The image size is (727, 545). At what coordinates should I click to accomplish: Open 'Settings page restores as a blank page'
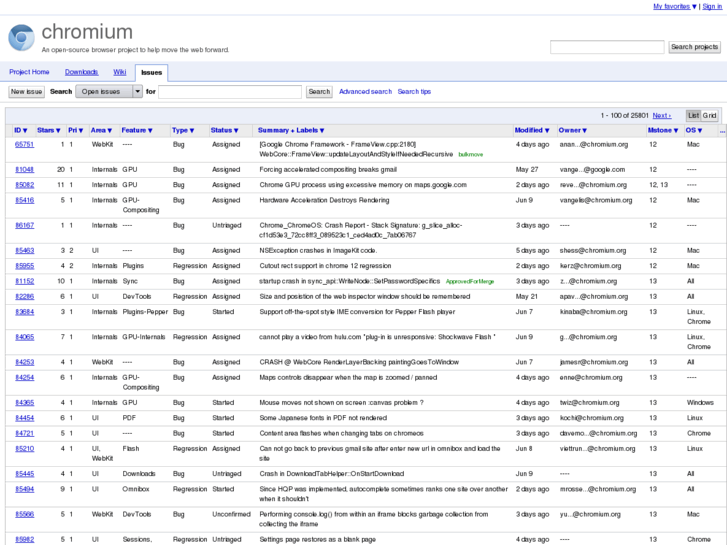317,540
